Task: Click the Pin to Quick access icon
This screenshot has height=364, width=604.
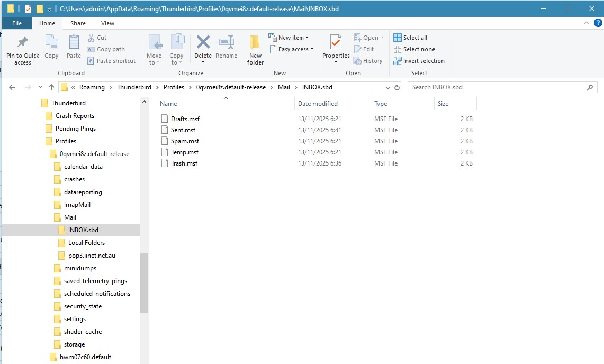Action: coord(23,43)
